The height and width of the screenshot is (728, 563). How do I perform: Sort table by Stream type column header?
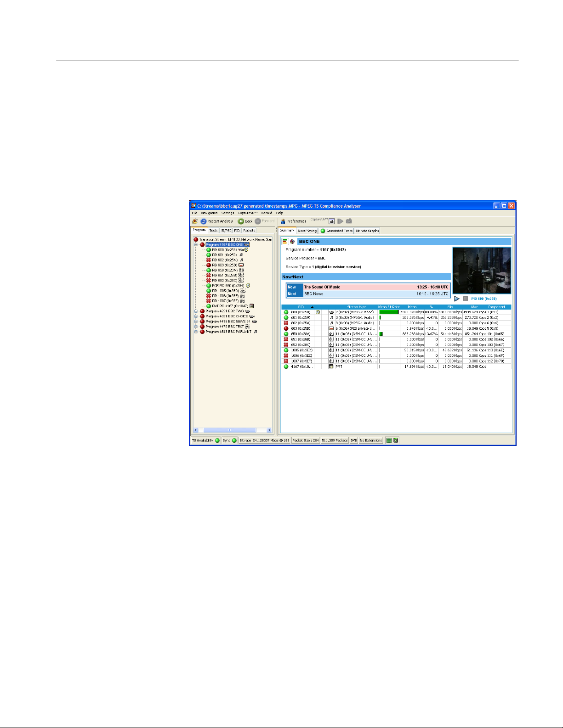pos(356,307)
